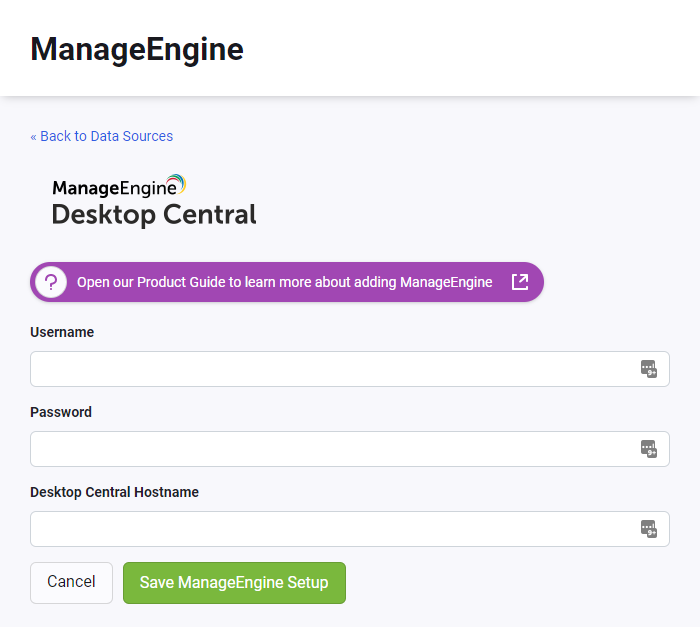The image size is (700, 627).
Task: Focus the Desktop Central Hostname field
Action: tap(350, 529)
